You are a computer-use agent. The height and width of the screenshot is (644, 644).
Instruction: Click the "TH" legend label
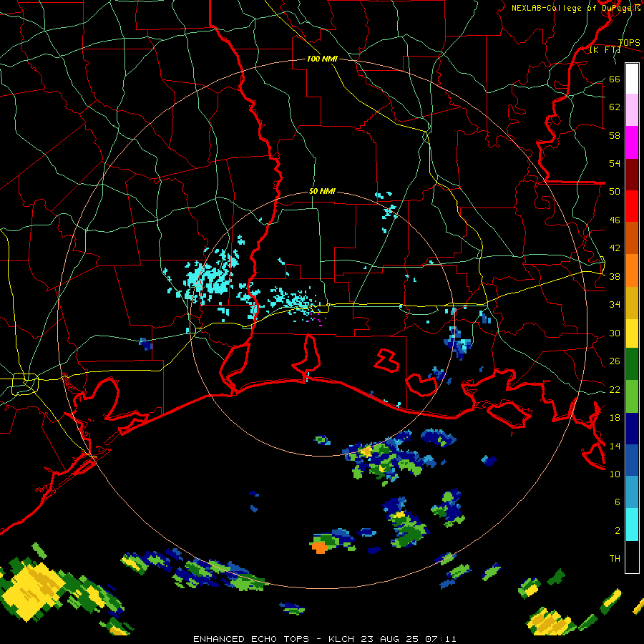[x=615, y=559]
